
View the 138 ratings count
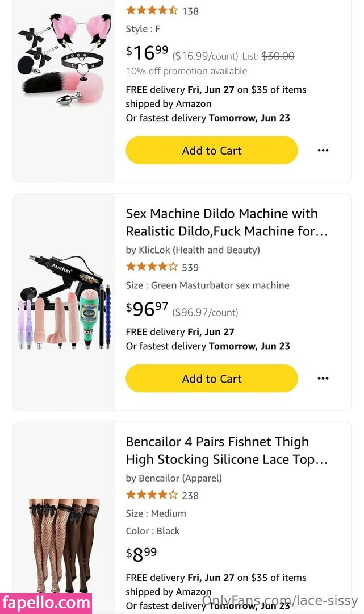tap(190, 11)
